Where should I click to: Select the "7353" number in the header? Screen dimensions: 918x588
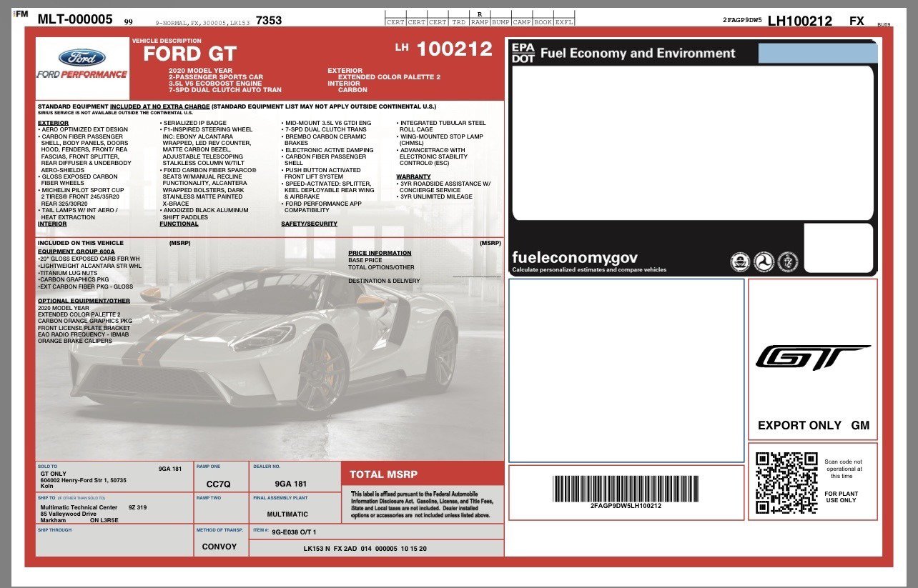pos(269,20)
